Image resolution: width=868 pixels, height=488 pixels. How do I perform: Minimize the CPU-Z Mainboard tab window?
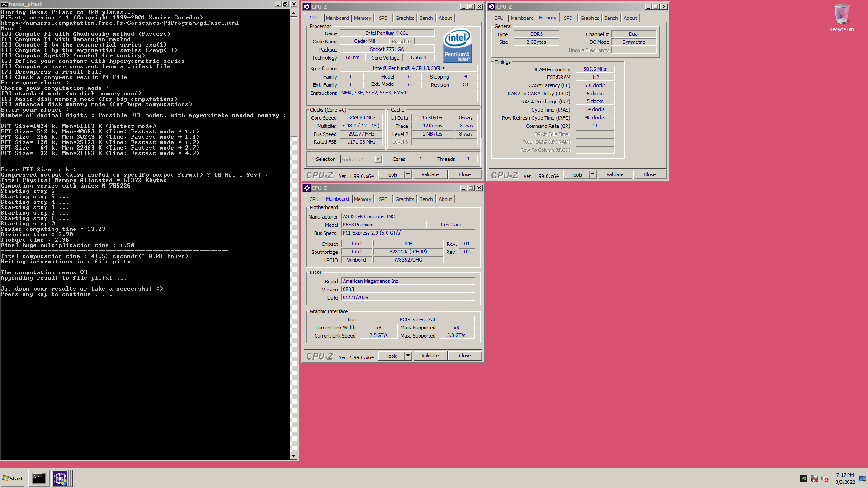[463, 188]
